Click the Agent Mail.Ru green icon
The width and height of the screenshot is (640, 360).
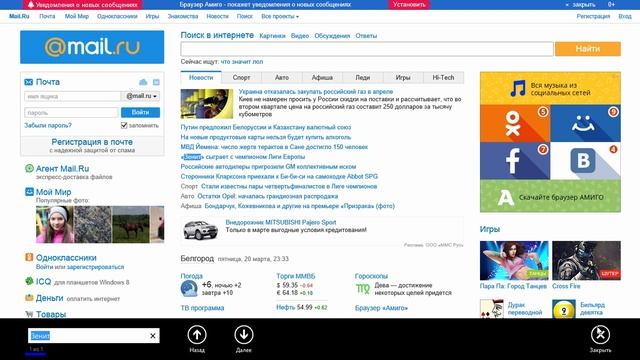(29, 168)
